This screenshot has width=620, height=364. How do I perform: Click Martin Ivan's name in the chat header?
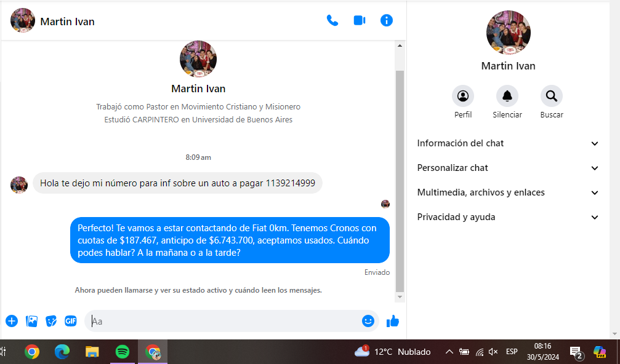[67, 22]
